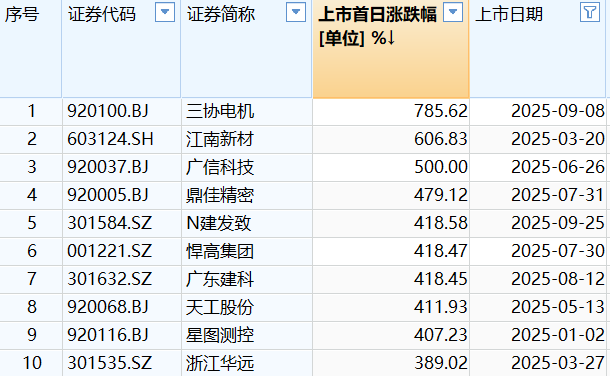Click listing date 2025-01-02
Screen dimensions: 610x376
coord(558,335)
